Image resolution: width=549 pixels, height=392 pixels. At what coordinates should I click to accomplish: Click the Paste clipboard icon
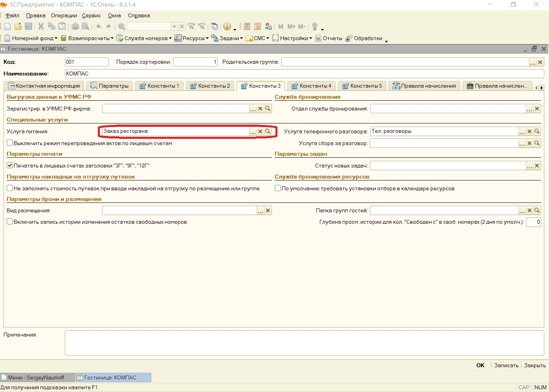coord(62,26)
